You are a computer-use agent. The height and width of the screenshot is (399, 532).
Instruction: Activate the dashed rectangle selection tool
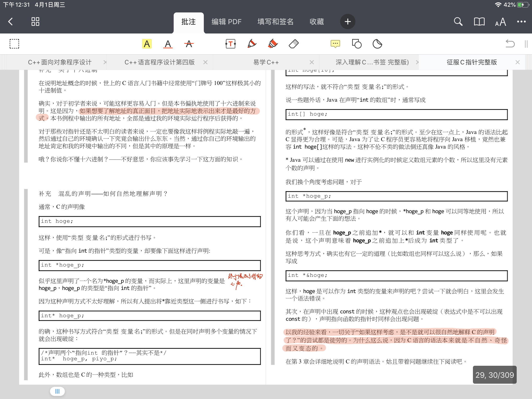tap(14, 44)
